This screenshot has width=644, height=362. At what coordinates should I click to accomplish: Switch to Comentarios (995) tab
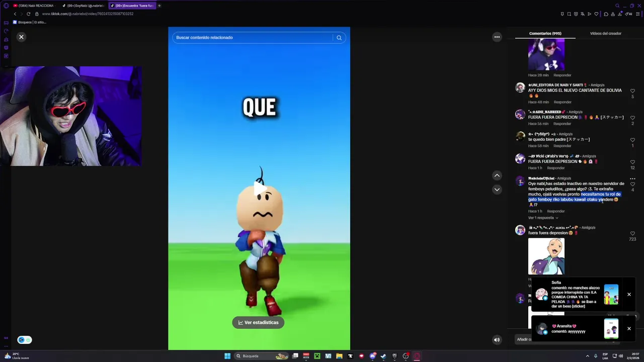coord(545,33)
